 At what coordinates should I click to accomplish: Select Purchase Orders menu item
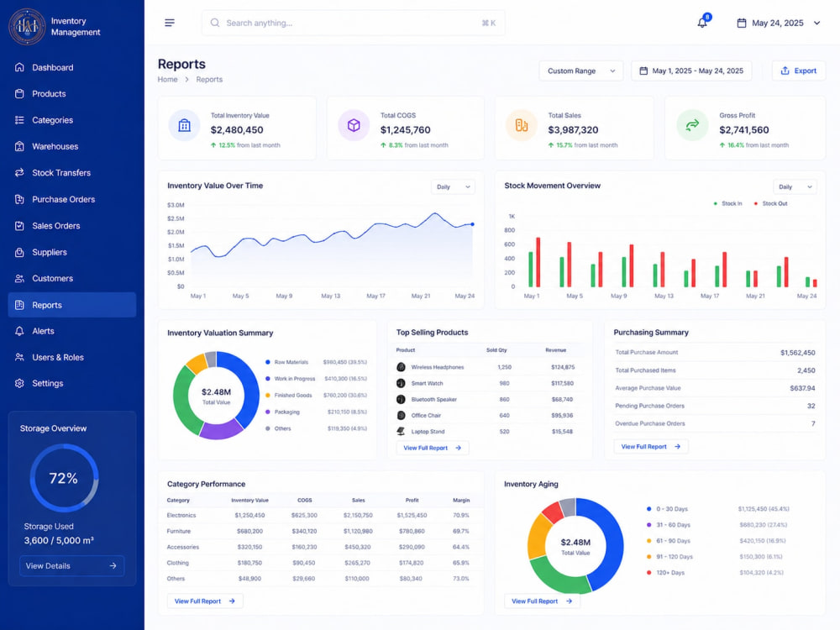click(71, 199)
